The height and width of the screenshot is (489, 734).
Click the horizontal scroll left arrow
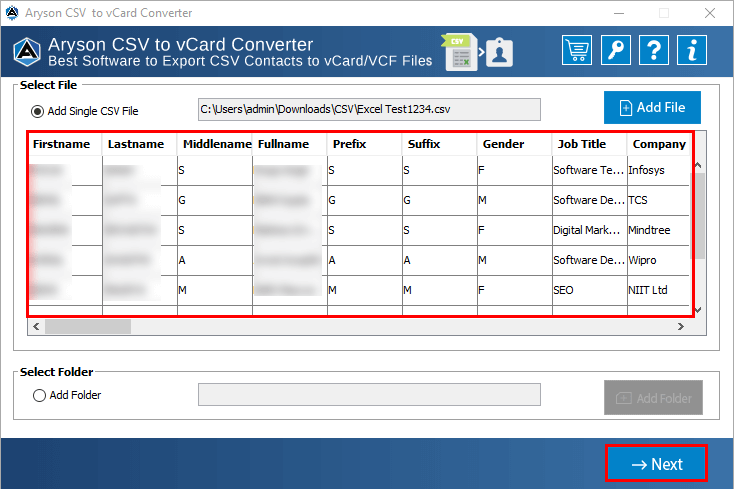(x=37, y=327)
